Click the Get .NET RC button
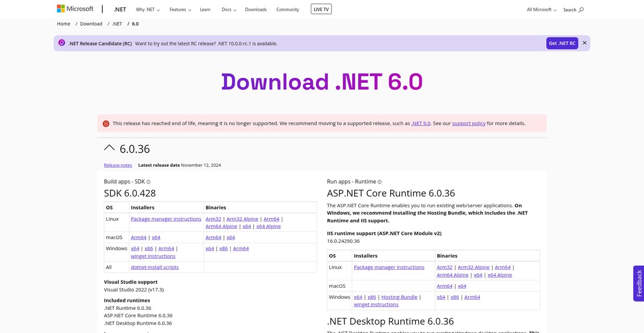The height and width of the screenshot is (333, 644). click(562, 43)
